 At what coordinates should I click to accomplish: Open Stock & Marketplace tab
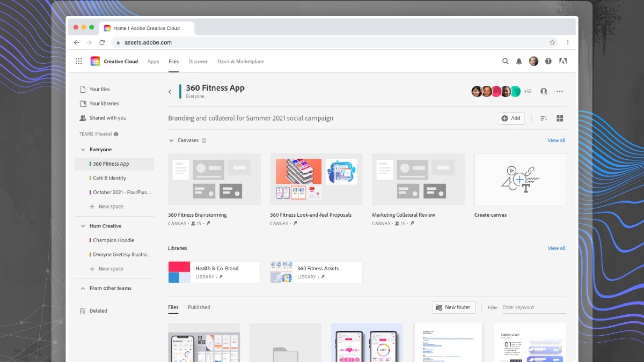pos(240,62)
